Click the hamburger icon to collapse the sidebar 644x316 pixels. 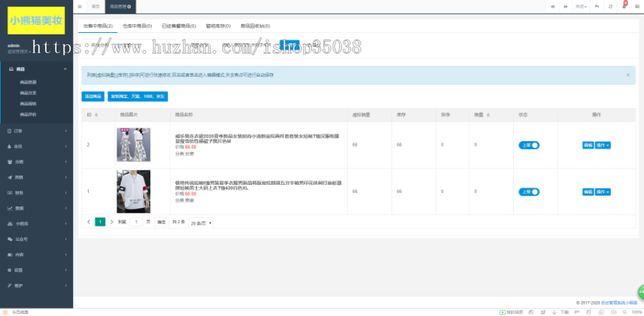click(x=79, y=6)
